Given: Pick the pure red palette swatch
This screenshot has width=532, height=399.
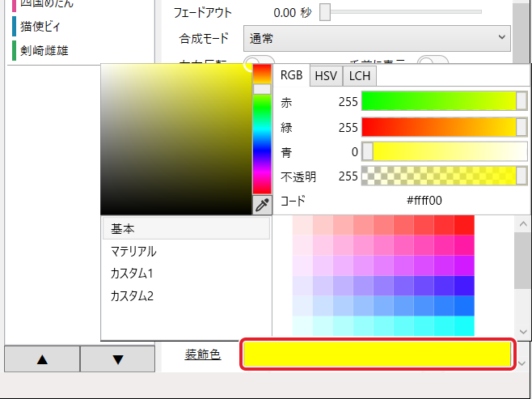Looking at the screenshot, I should (x=464, y=225).
